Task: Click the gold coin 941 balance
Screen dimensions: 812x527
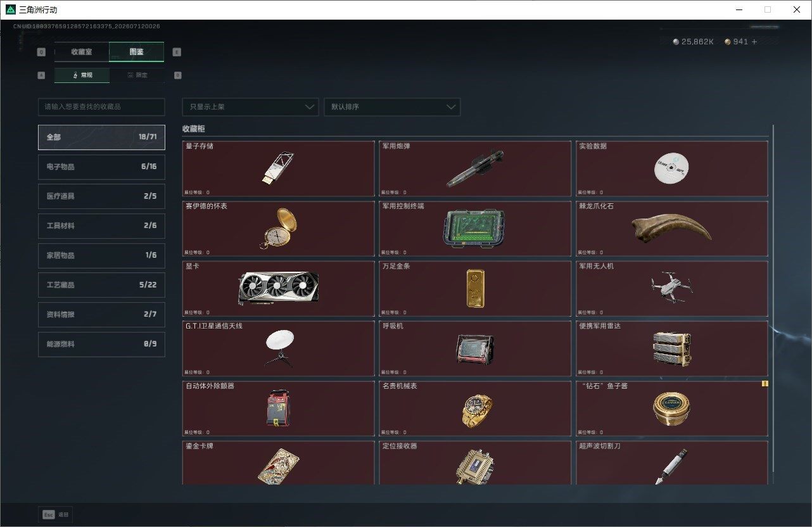Action: [736, 42]
